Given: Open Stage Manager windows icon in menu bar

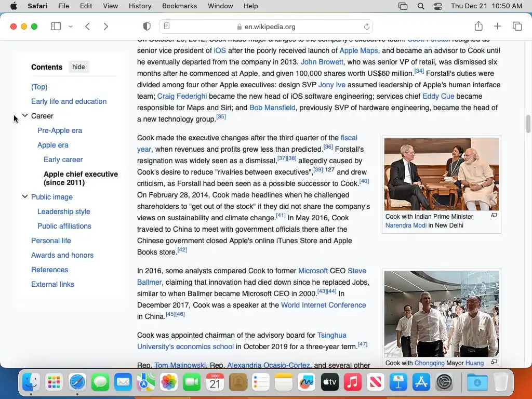Looking at the screenshot, I should (x=403, y=6).
